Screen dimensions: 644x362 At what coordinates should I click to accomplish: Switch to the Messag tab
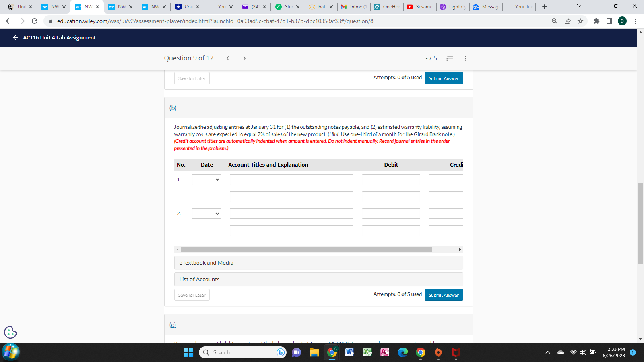[x=486, y=7]
